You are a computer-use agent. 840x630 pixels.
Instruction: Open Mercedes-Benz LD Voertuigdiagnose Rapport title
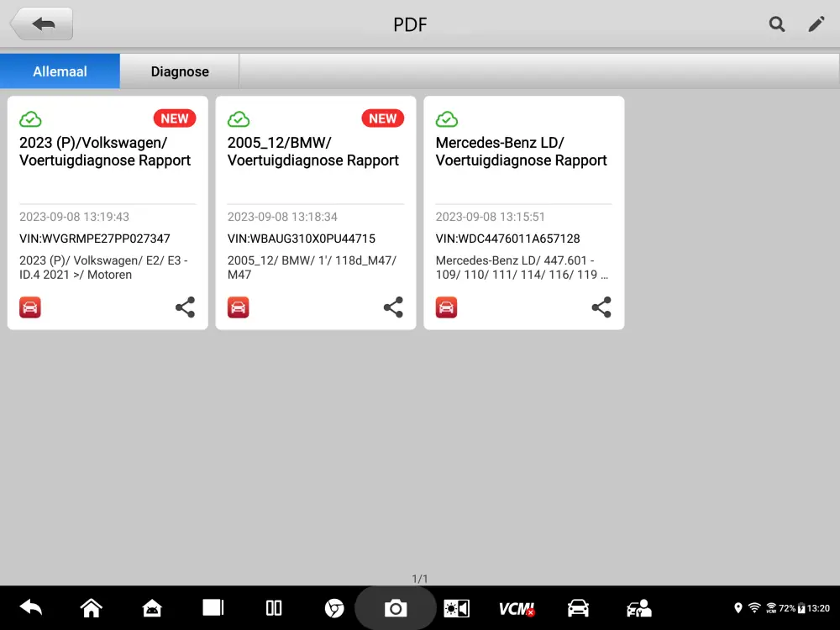pos(522,151)
